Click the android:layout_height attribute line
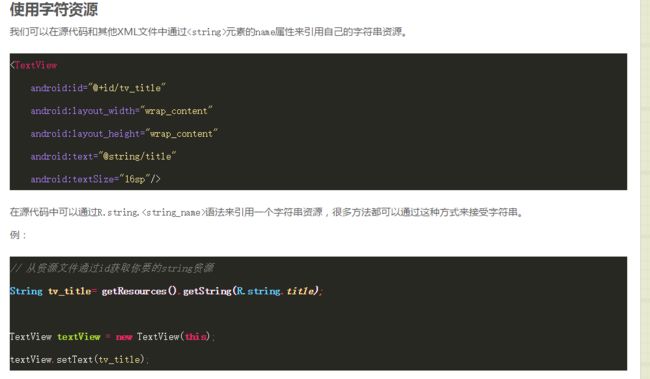The height and width of the screenshot is (379, 650). [x=124, y=134]
